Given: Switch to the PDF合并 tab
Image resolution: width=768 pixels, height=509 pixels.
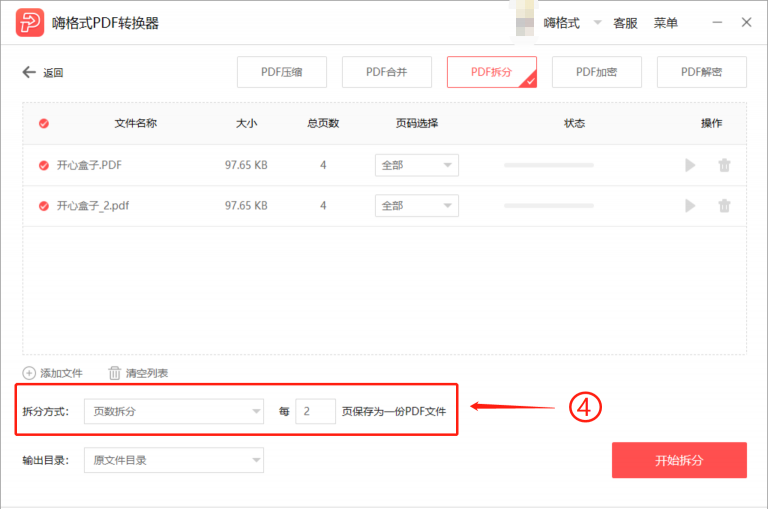Looking at the screenshot, I should coord(386,72).
